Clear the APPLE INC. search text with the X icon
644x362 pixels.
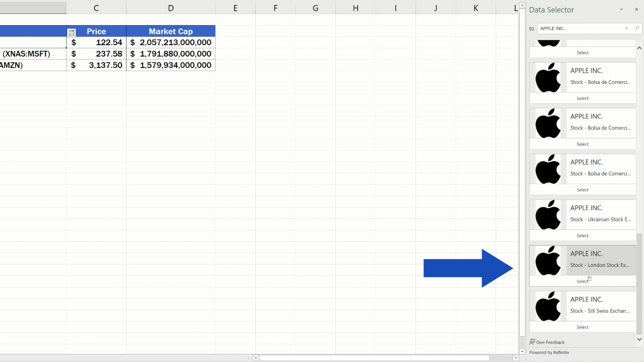(626, 28)
